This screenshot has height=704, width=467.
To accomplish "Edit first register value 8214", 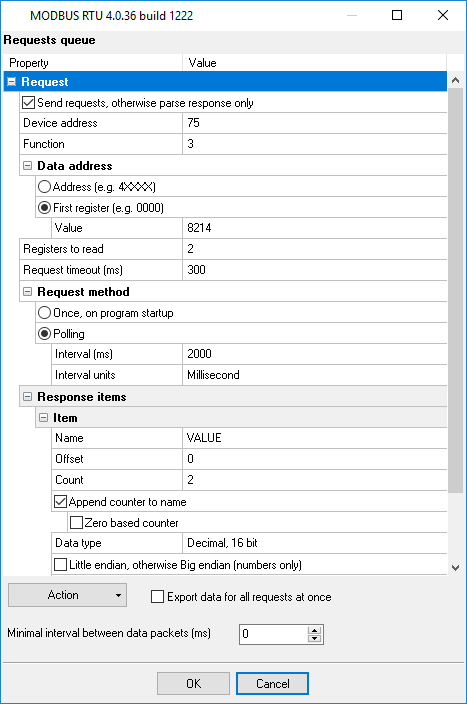I will coord(314,228).
